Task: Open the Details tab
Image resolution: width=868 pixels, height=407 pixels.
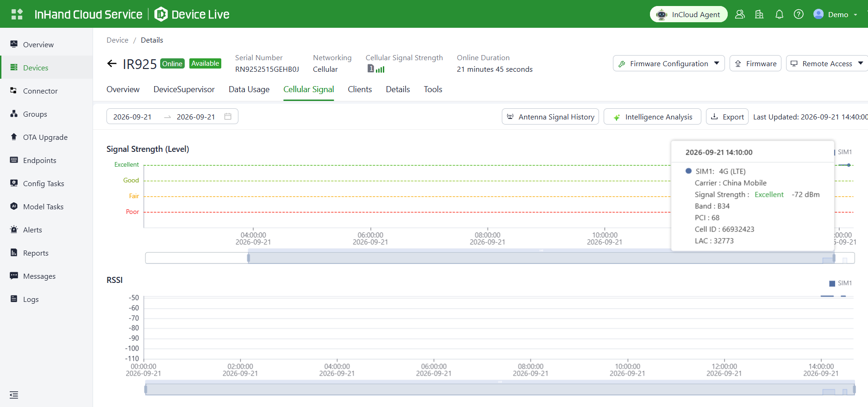Action: 398,89
